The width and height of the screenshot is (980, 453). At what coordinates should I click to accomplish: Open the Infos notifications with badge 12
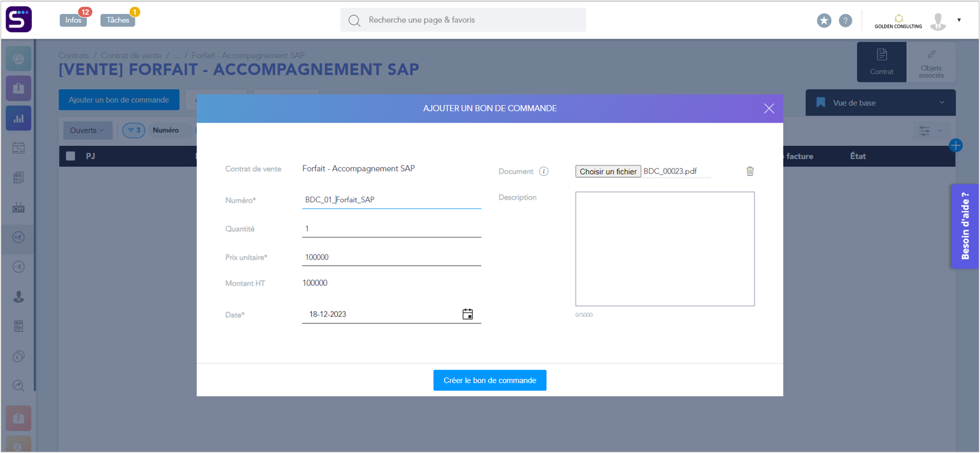73,20
